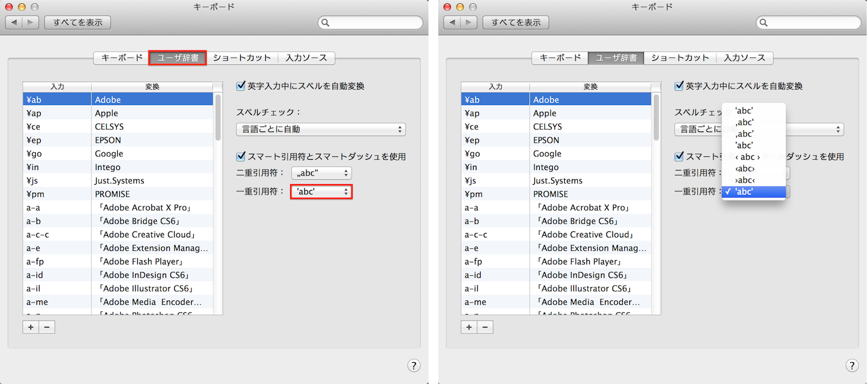Viewport: 868px width, 384px height.
Task: Select ユーザ辞書 tab in left window
Action: (x=178, y=58)
